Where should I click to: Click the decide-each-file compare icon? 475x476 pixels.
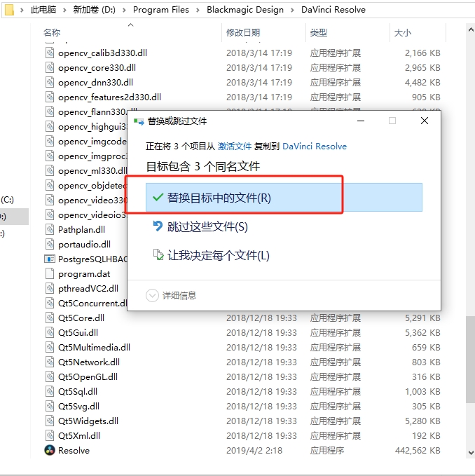pos(158,255)
